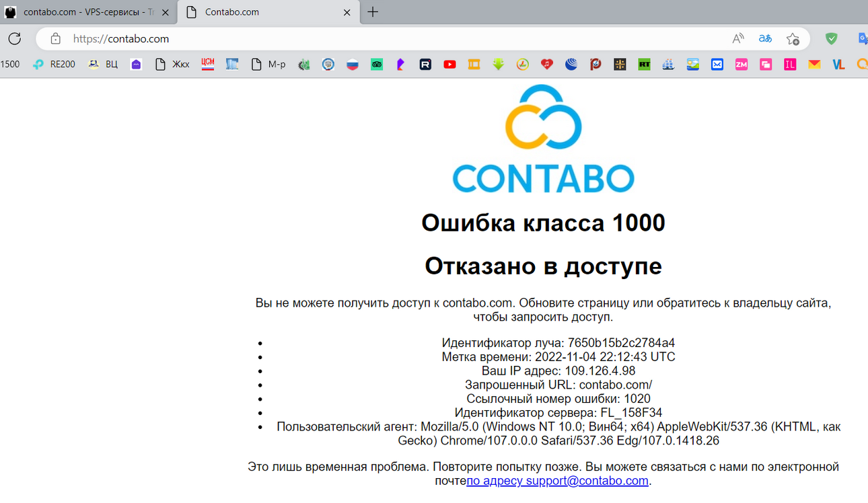The width and height of the screenshot is (868, 503).
Task: Open the green RT bookmark icon
Action: coord(644,65)
